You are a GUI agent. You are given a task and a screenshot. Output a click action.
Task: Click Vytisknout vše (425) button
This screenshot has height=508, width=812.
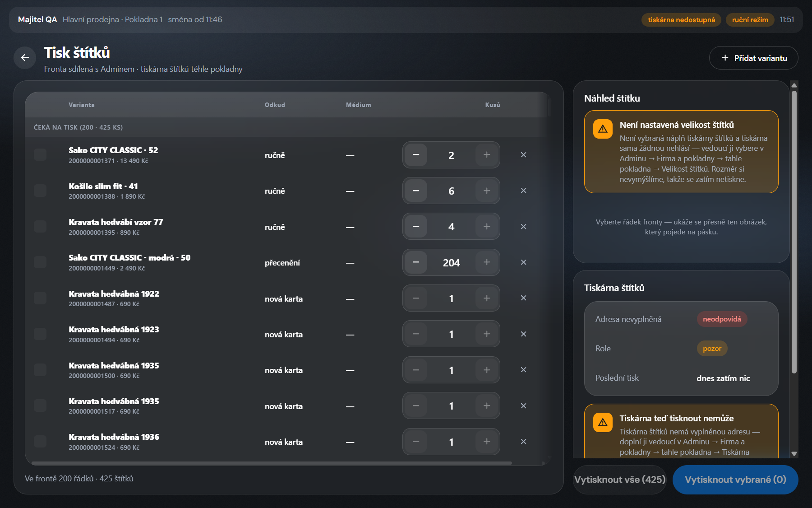tap(620, 480)
